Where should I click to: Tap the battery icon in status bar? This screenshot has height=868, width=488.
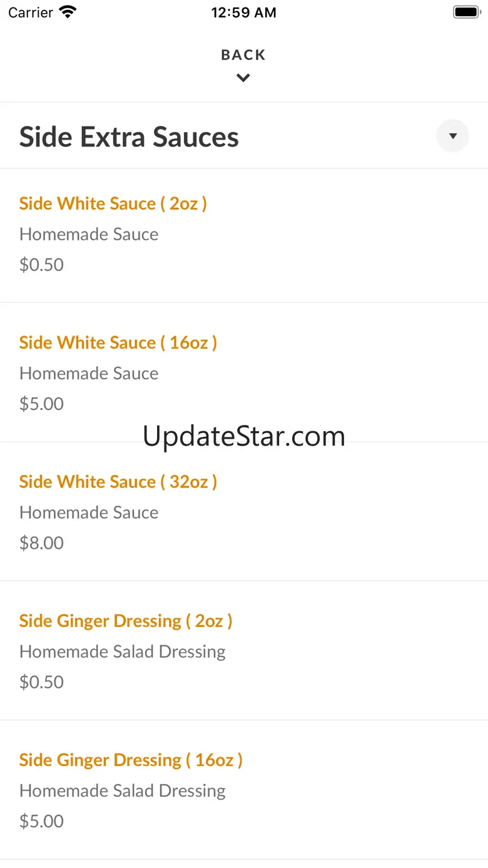click(465, 13)
